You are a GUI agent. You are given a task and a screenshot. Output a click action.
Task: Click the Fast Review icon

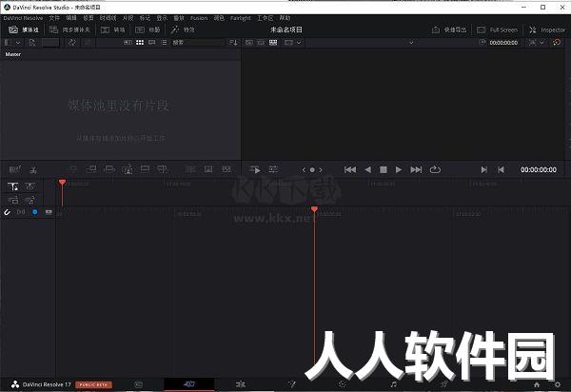(255, 169)
